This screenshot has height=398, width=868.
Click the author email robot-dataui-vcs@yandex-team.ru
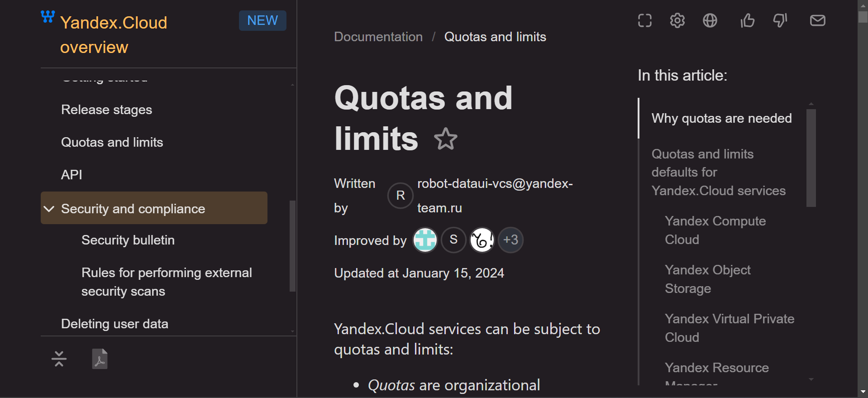pyautogui.click(x=495, y=196)
